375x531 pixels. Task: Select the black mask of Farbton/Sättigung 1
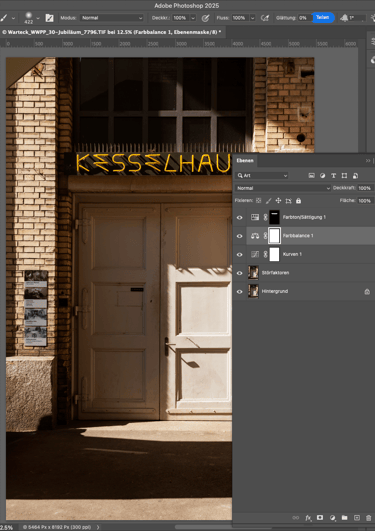pos(274,217)
